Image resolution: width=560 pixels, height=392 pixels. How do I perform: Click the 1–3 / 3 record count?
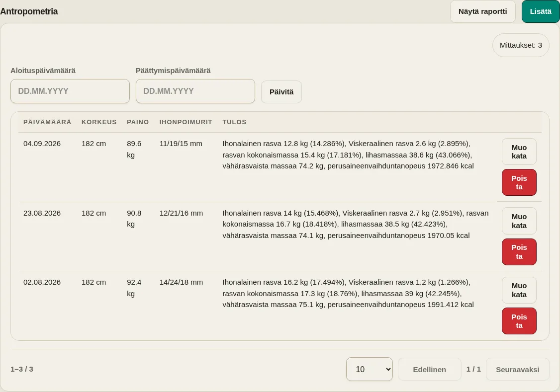[x=22, y=369]
